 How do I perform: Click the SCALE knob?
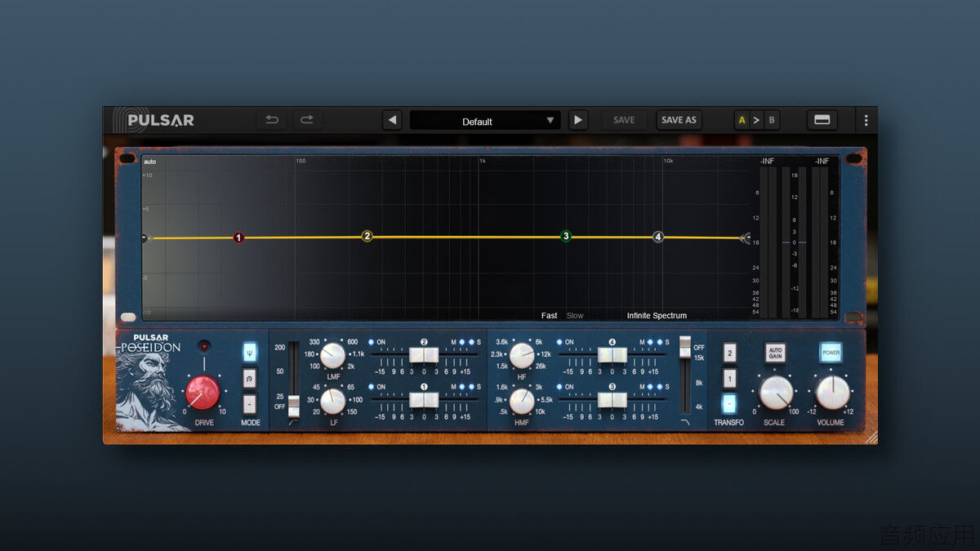(776, 393)
